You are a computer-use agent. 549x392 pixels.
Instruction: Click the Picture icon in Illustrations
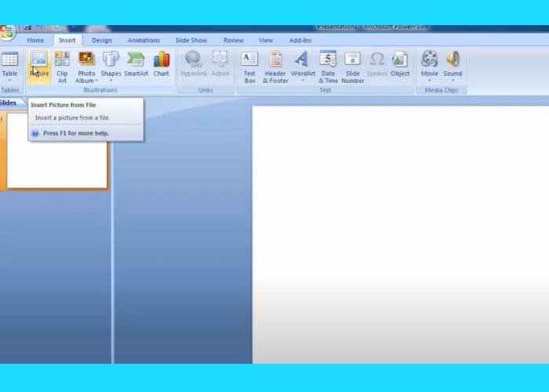38,60
